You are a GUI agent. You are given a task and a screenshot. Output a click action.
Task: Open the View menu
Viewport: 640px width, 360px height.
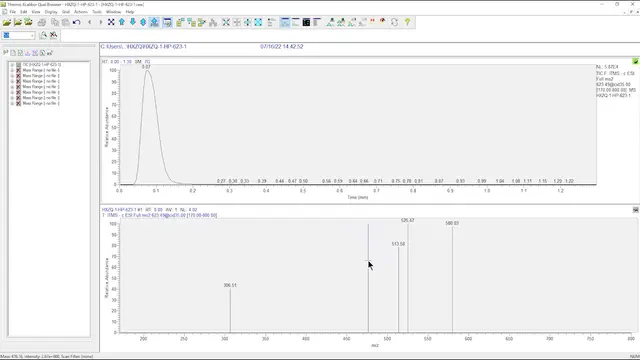(36, 12)
